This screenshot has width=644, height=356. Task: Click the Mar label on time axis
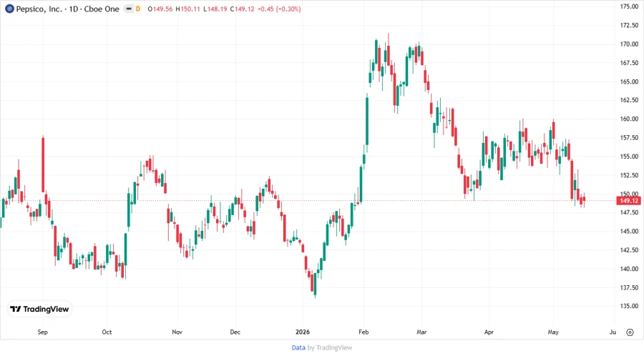(421, 332)
